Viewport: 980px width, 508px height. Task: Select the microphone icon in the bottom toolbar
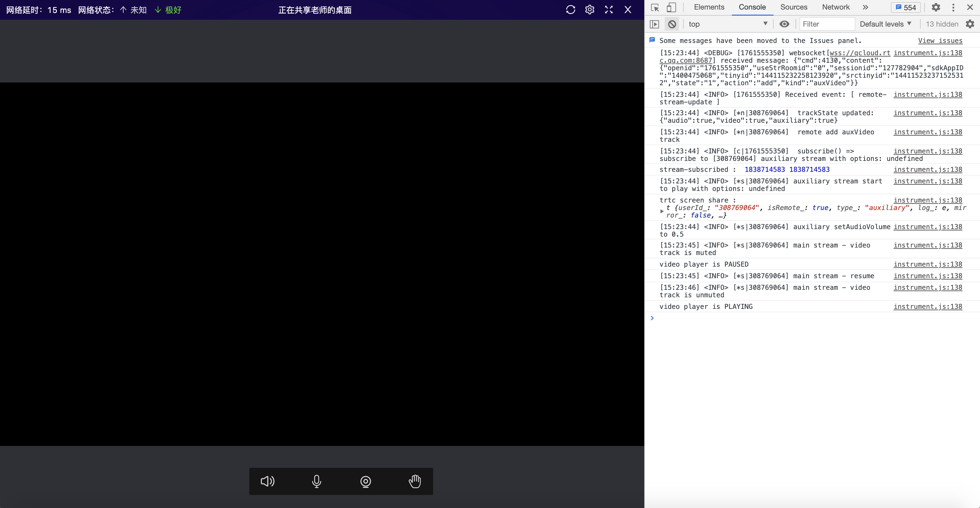coord(317,481)
